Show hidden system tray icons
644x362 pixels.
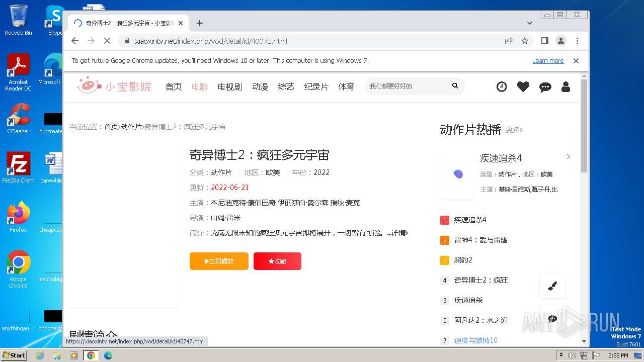point(561,355)
